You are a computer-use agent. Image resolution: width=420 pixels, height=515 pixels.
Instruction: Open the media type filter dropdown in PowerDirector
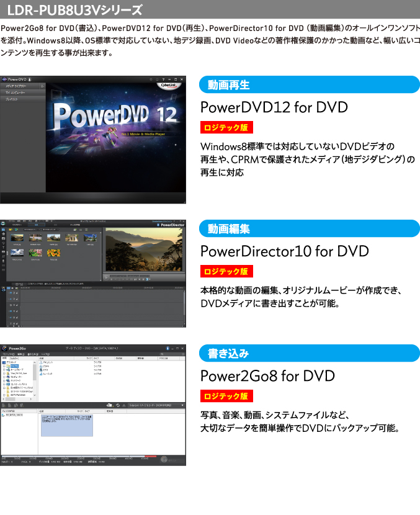(32, 229)
